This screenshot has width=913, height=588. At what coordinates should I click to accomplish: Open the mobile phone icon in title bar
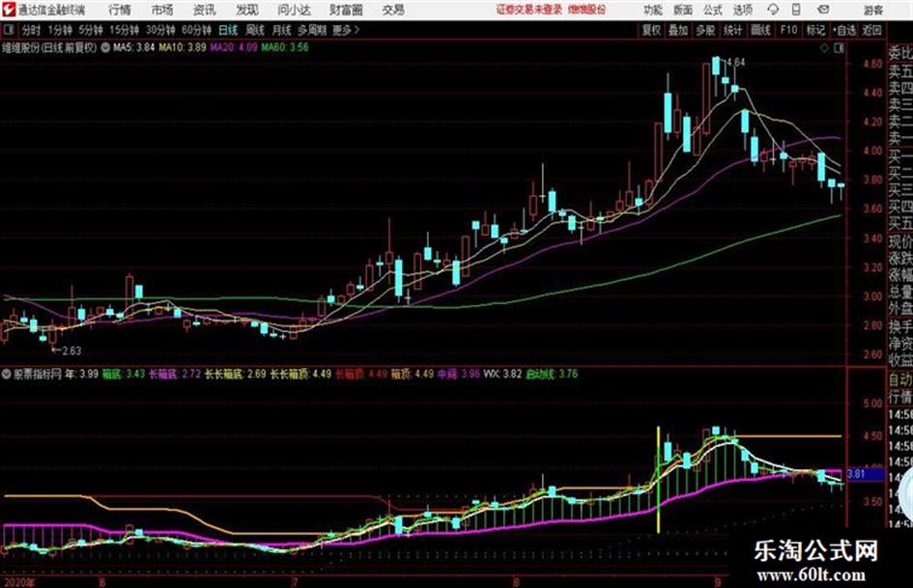(796, 10)
